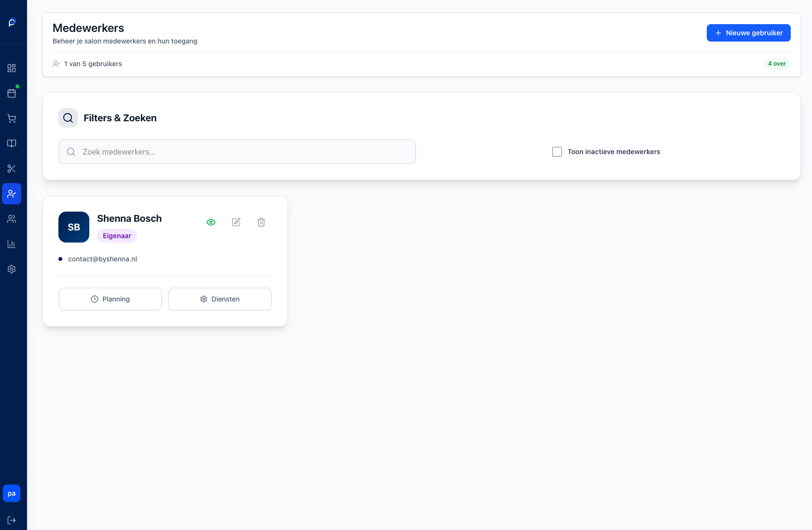Image resolution: width=812 pixels, height=530 pixels.
Task: Open the customers group icon in sidebar
Action: [x=12, y=219]
